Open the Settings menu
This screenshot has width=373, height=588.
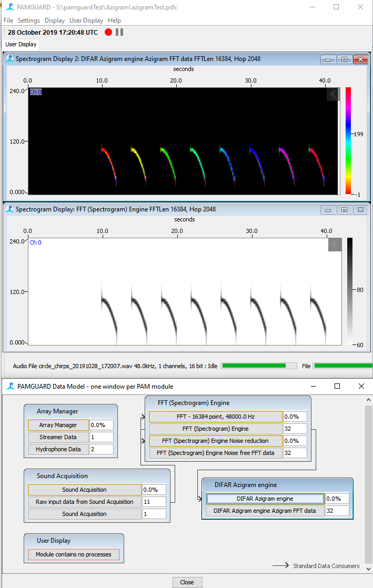coord(29,21)
